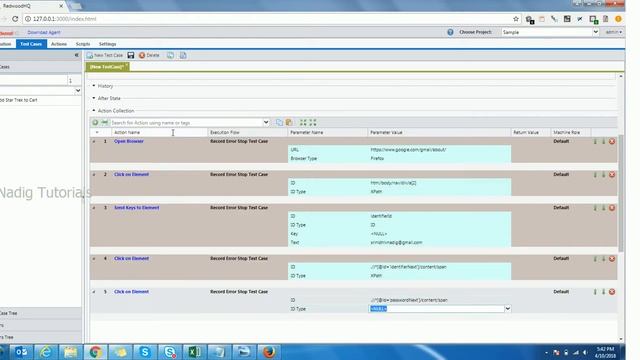
Task: Open Excel from the taskbar
Action: point(194,352)
